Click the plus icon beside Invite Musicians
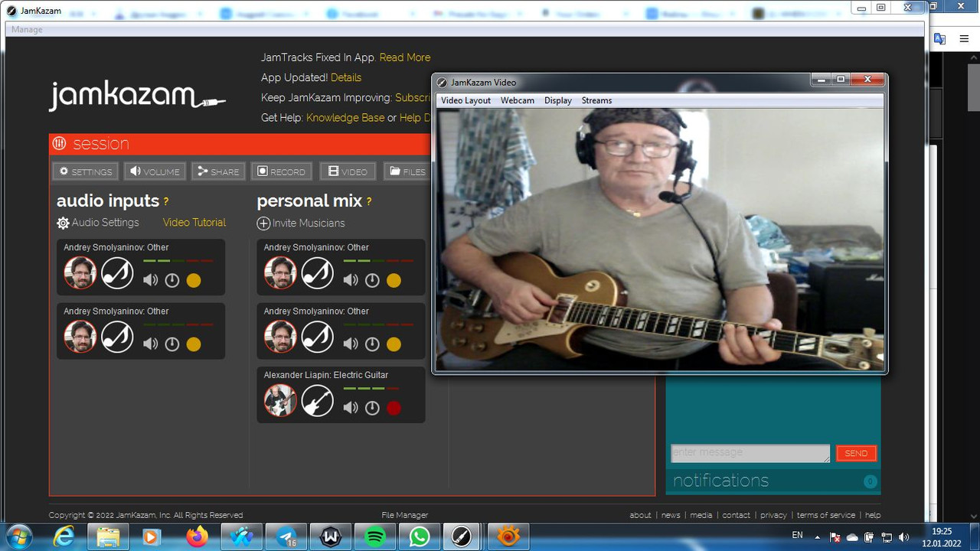This screenshot has height=551, width=980. tap(263, 223)
